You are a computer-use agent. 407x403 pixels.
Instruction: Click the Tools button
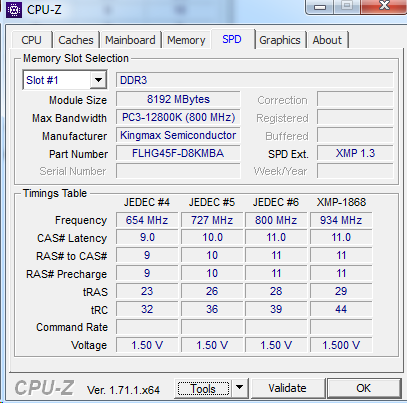click(203, 388)
